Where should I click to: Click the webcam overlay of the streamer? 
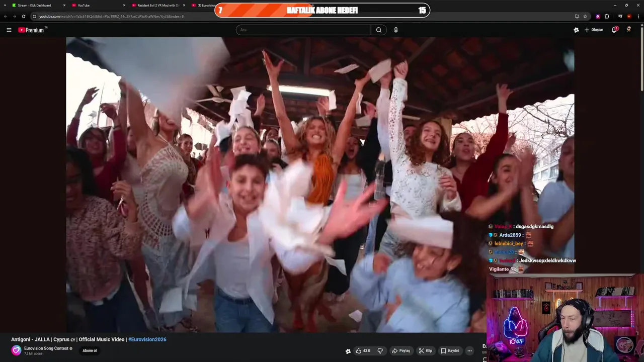tap(565, 318)
